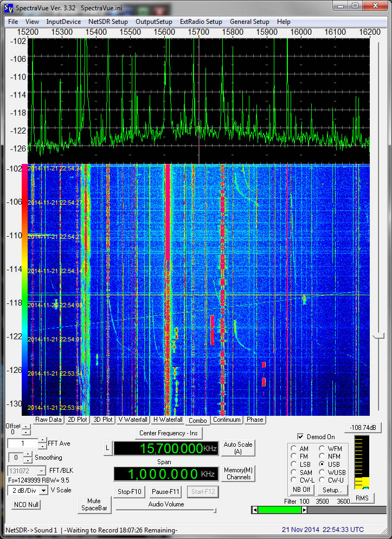Open demodulator Setup... button
Viewport: 392px width, 539px height.
332,490
